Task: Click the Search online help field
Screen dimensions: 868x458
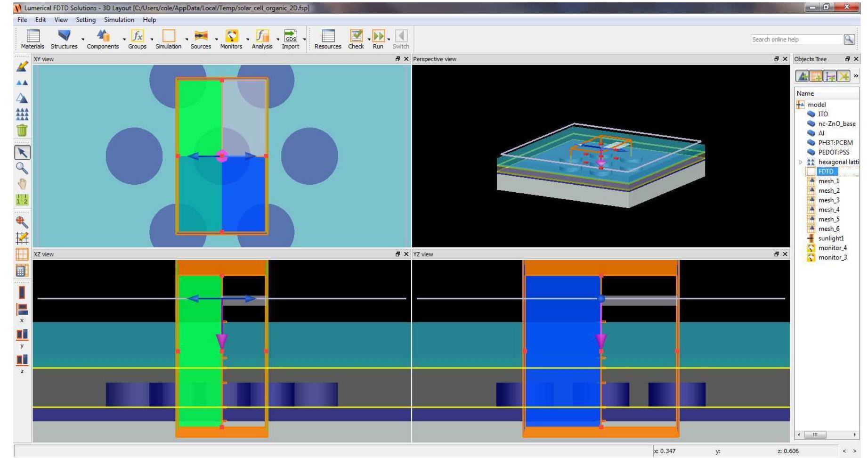Action: pos(796,40)
